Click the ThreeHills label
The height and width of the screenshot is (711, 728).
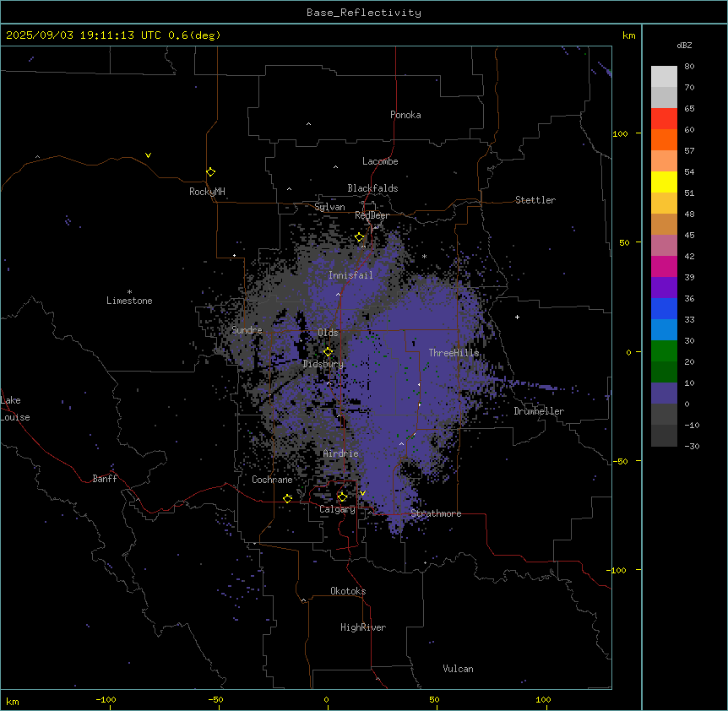click(454, 353)
